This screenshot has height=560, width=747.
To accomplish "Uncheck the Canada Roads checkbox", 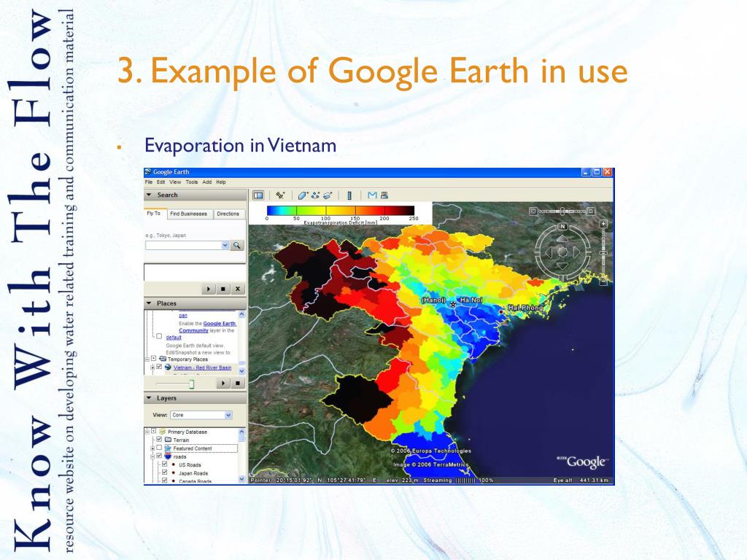I will click(165, 481).
